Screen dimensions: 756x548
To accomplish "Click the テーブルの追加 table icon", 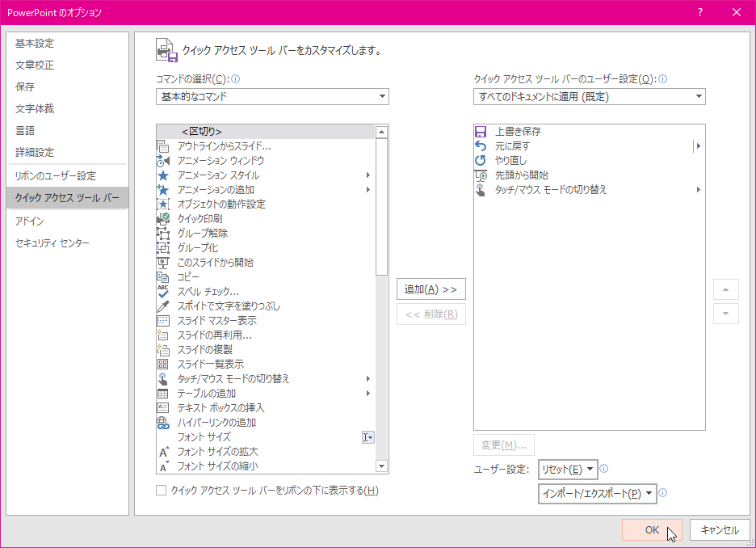I will [163, 394].
